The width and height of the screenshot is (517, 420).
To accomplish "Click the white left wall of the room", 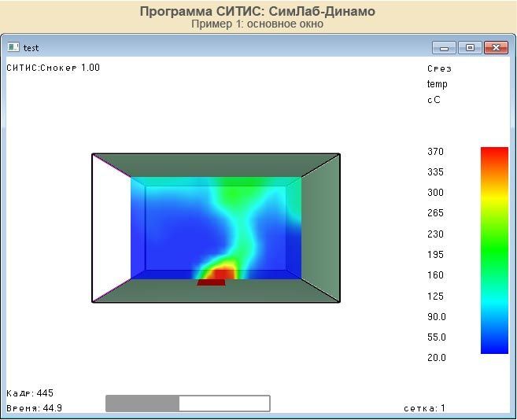I will pyautogui.click(x=110, y=228).
